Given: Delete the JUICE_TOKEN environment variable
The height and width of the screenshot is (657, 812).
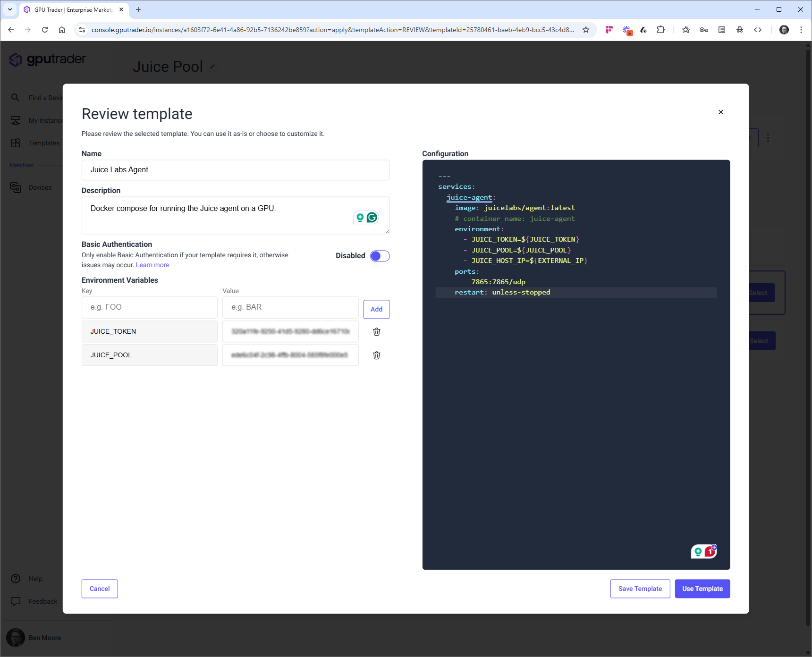Looking at the screenshot, I should 377,332.
